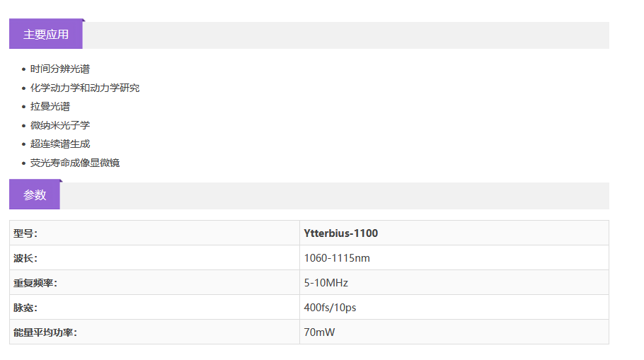Click the 主要应用 purple section tab
644x360 pixels.
click(x=46, y=35)
